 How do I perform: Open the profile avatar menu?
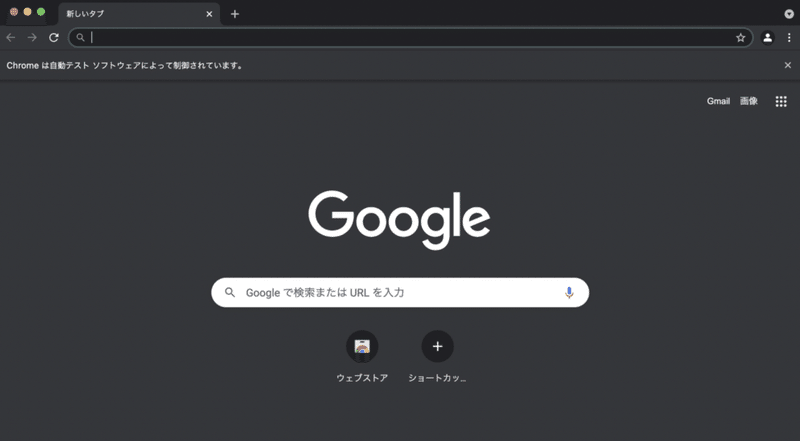coord(767,37)
